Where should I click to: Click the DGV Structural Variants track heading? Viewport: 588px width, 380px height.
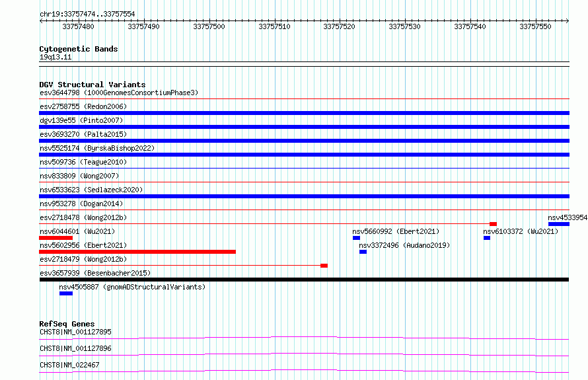click(x=92, y=85)
